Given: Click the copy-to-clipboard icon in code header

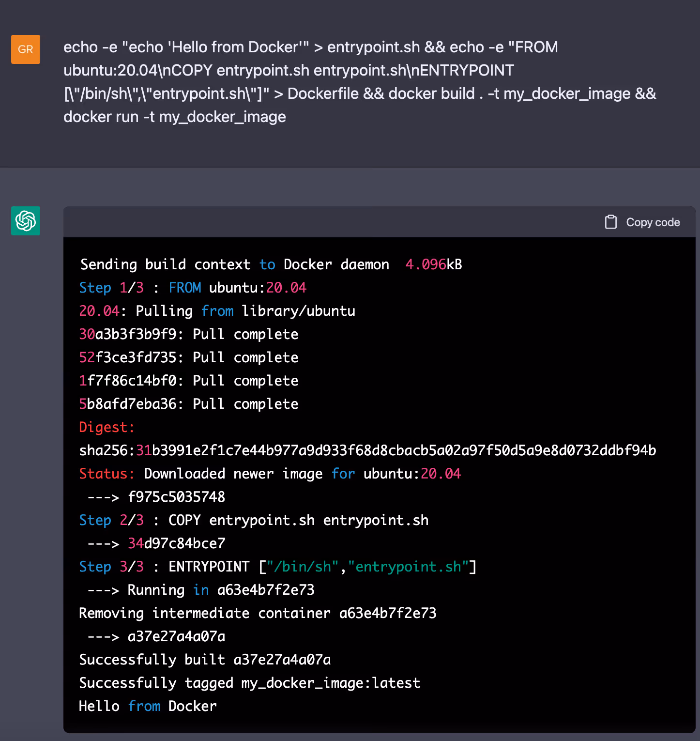Looking at the screenshot, I should point(610,222).
